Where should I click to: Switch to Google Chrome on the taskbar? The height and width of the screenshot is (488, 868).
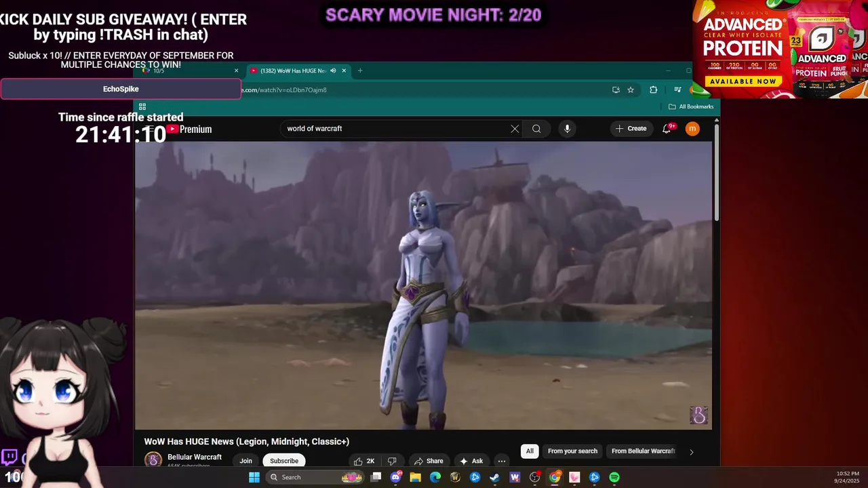pyautogui.click(x=555, y=477)
